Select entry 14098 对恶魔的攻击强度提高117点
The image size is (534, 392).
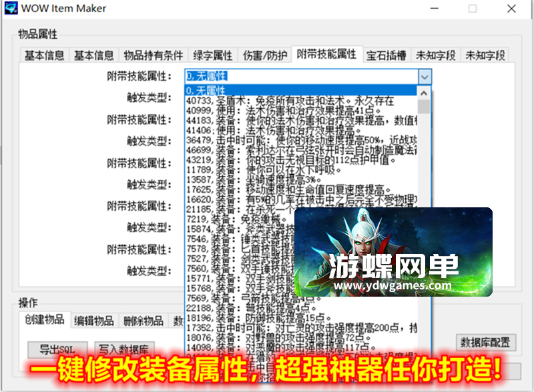point(301,347)
